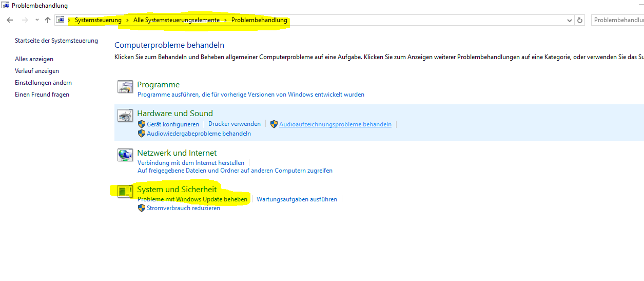Open the Programme heading
This screenshot has height=281, width=644.
click(x=158, y=84)
